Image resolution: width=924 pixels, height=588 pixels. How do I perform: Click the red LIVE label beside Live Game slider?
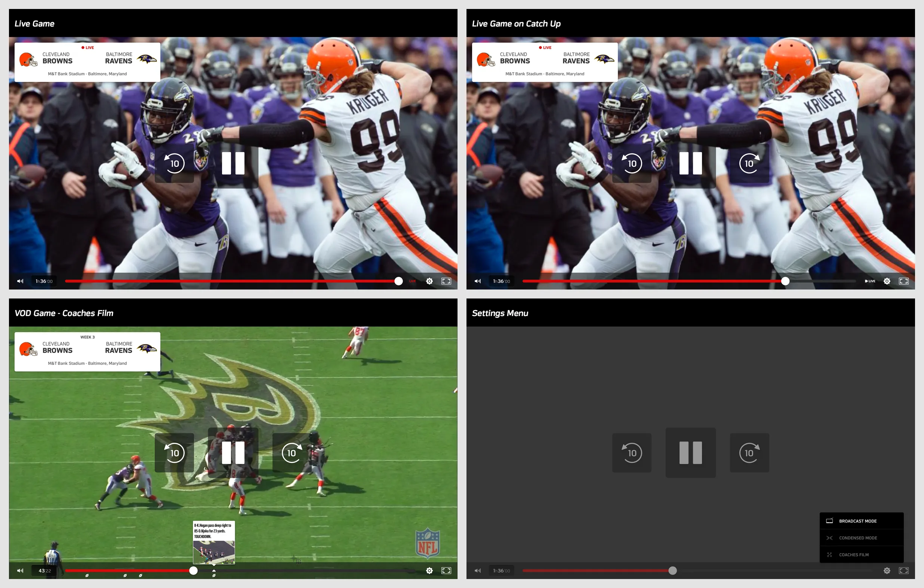click(413, 281)
